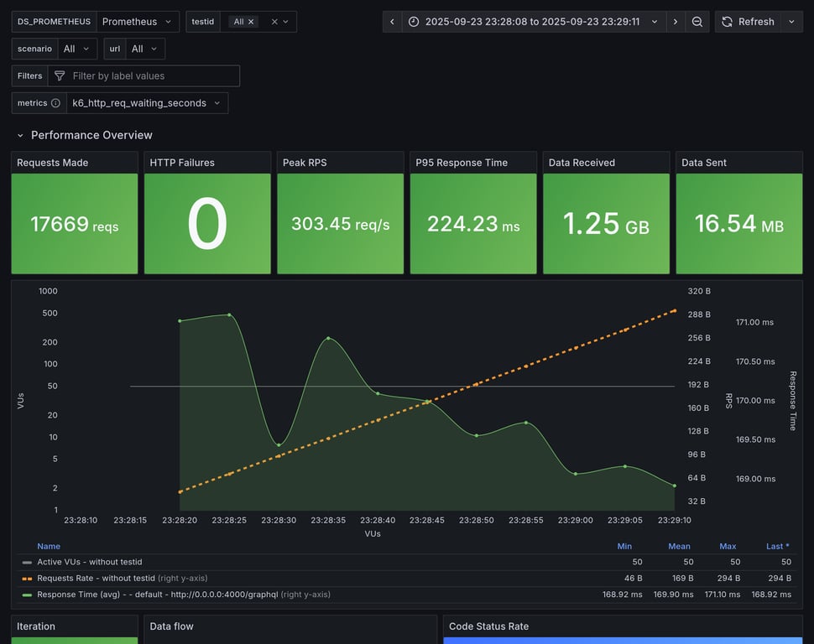
Task: Open the scenario variable dropdown
Action: point(77,49)
